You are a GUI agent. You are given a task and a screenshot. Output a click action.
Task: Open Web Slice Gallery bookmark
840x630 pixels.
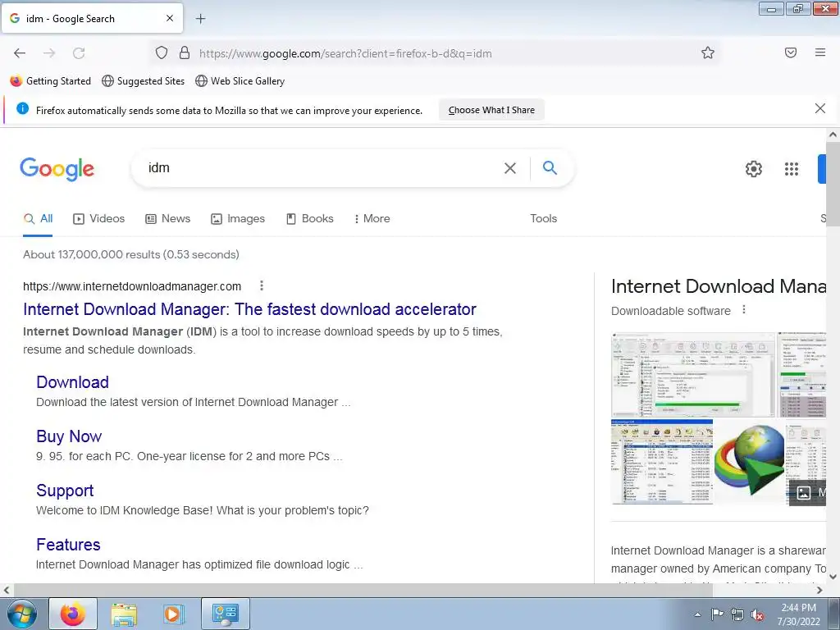tap(240, 81)
